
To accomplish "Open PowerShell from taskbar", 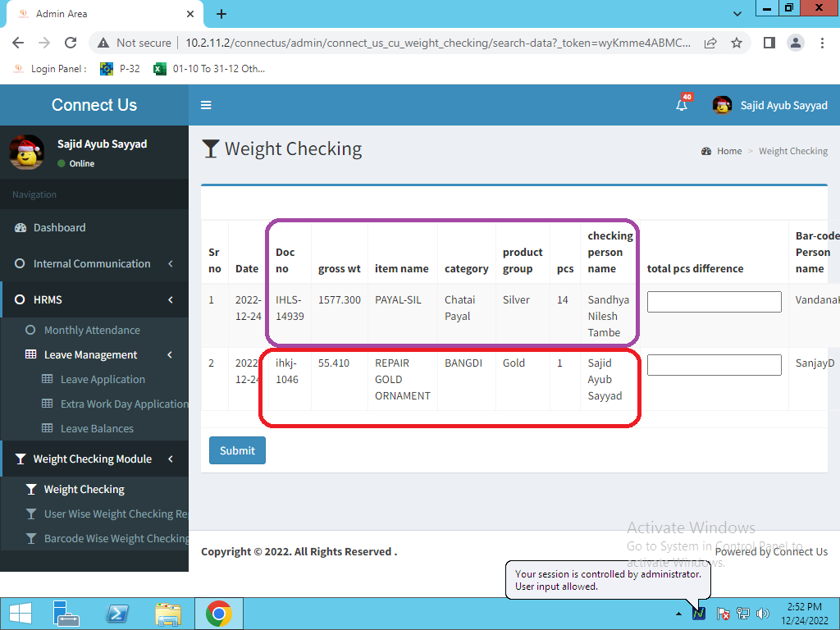I will (117, 614).
